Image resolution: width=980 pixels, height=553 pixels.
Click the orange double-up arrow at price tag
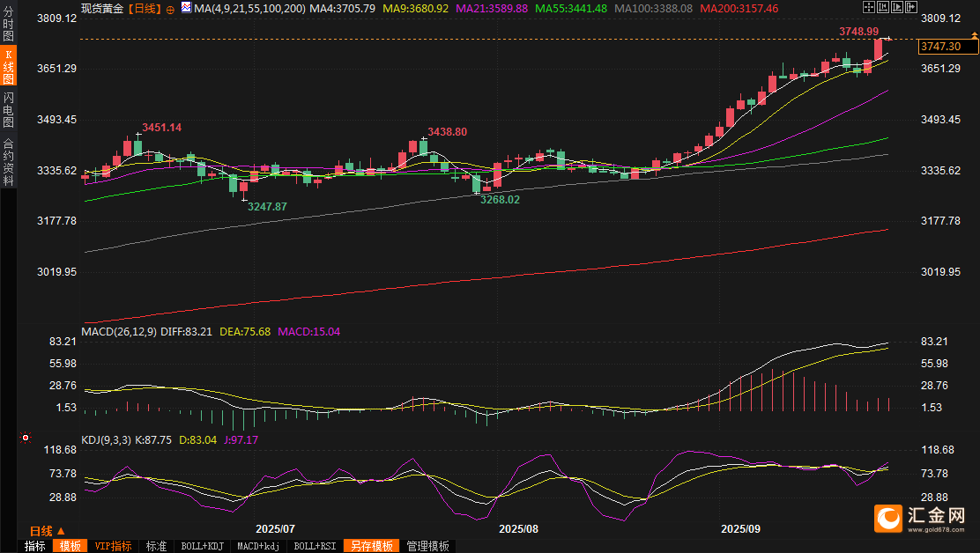tap(975, 35)
